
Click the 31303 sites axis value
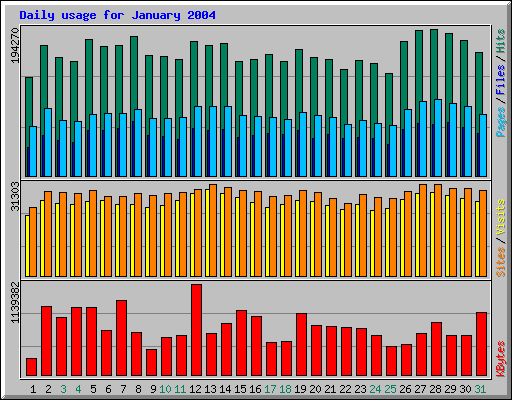click(x=15, y=197)
